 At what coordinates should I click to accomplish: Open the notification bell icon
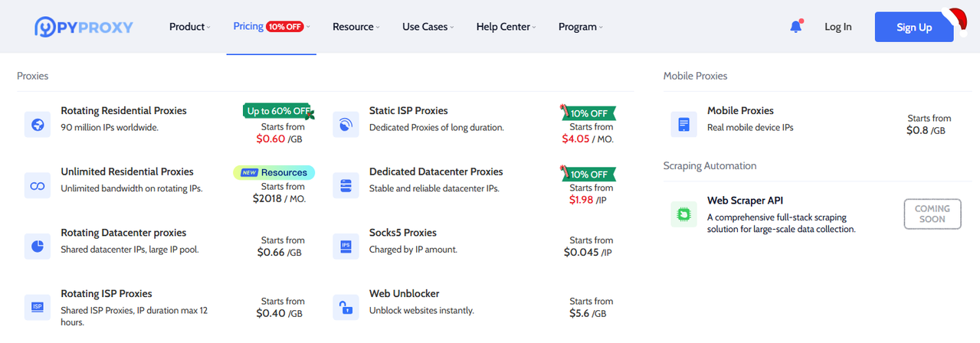(796, 27)
